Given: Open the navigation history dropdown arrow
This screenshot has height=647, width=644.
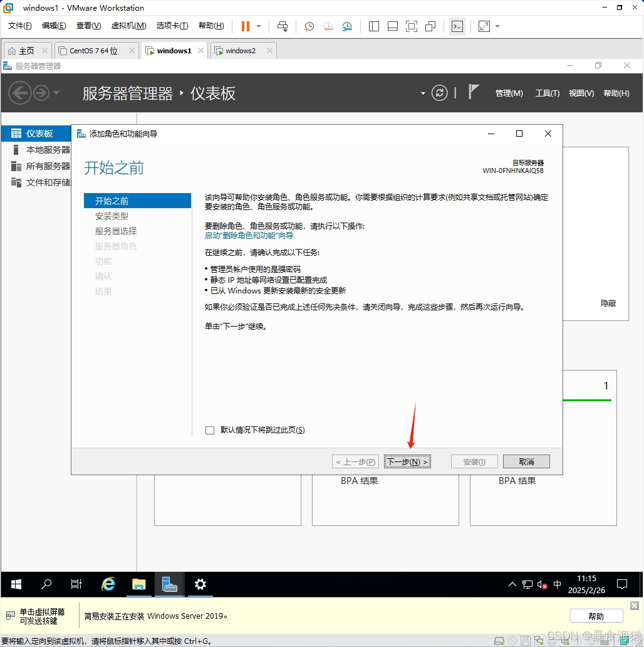Looking at the screenshot, I should tap(56, 93).
